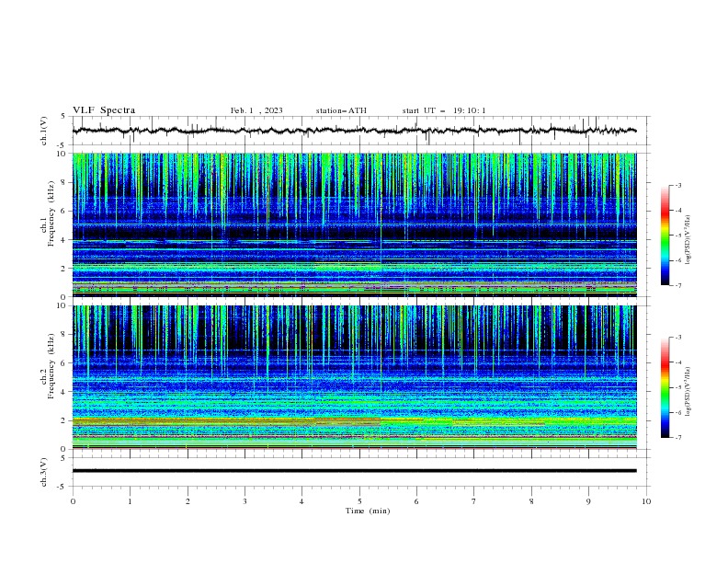The height and width of the screenshot is (563, 728).
Task: Click the "5" tick on ch.1(V) axis
Action: 64,117
